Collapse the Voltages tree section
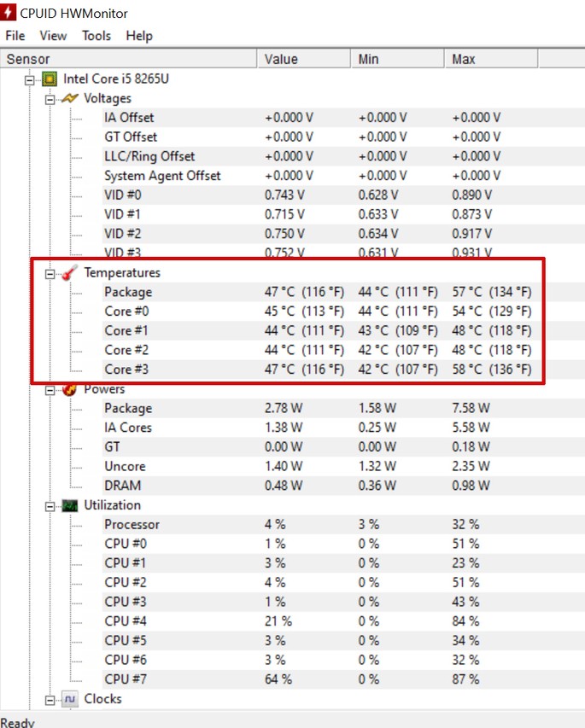Screen dimensions: 585x728 [50, 99]
